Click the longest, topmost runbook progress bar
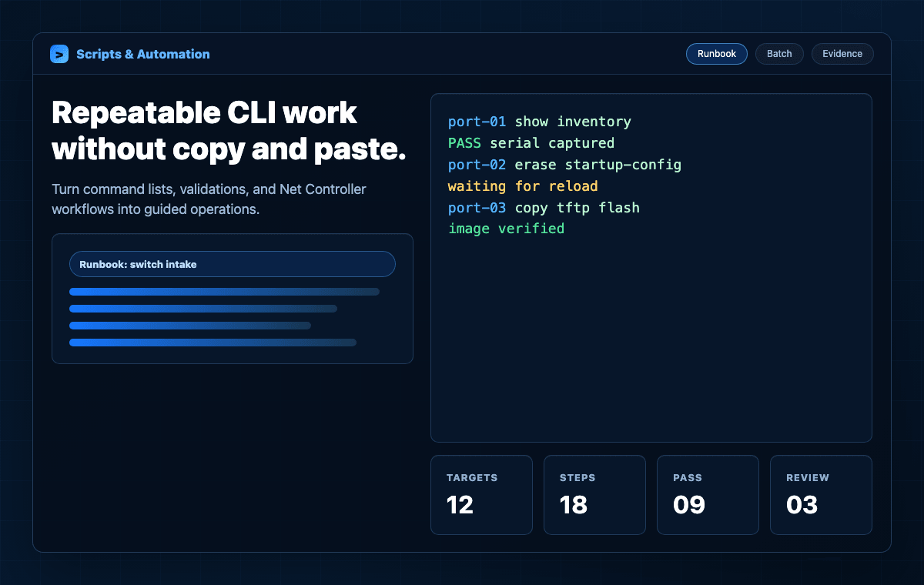The height and width of the screenshot is (585, 924). pos(224,292)
